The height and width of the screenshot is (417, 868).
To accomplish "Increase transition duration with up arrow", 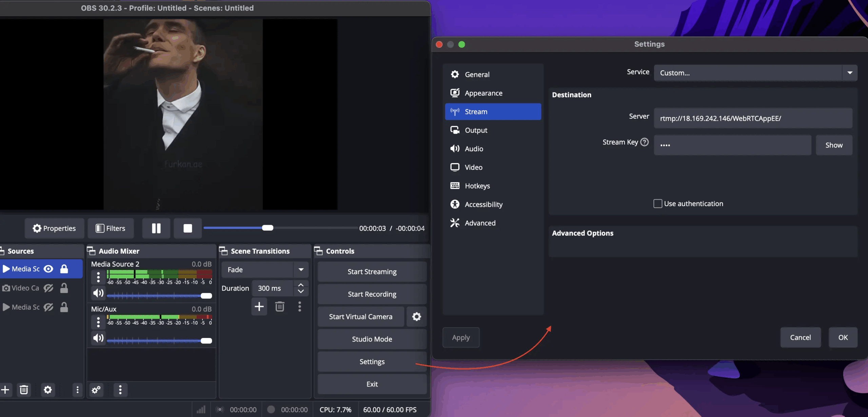I will tap(301, 285).
